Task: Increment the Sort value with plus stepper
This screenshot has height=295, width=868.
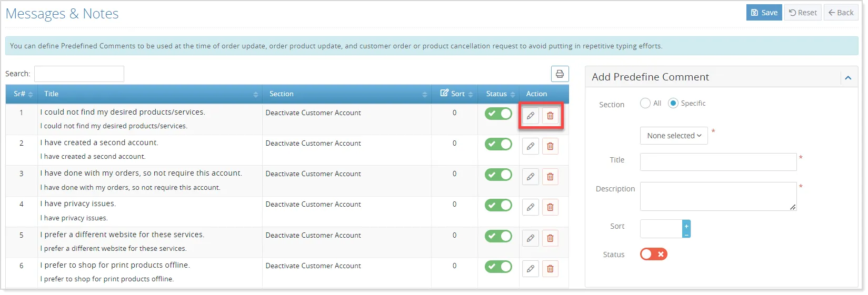Action: click(686, 225)
